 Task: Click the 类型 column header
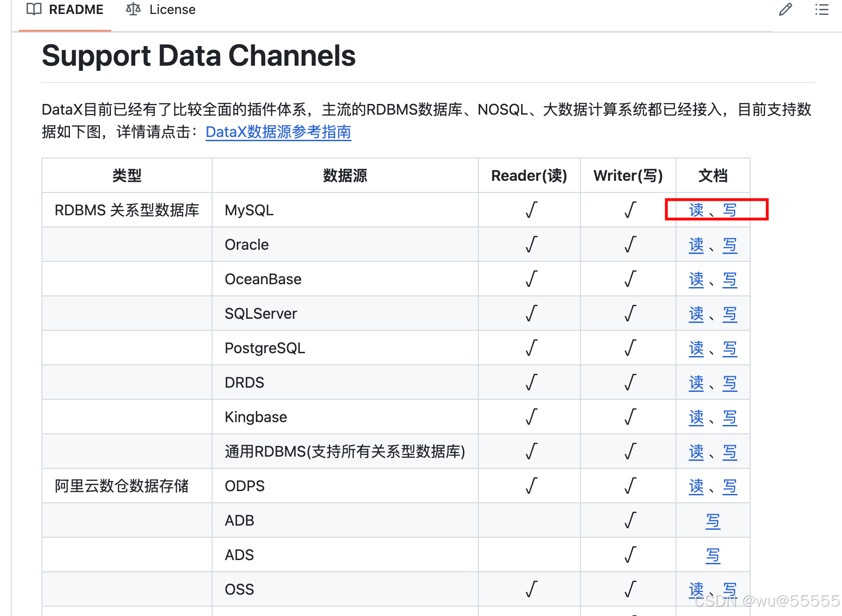tap(127, 176)
